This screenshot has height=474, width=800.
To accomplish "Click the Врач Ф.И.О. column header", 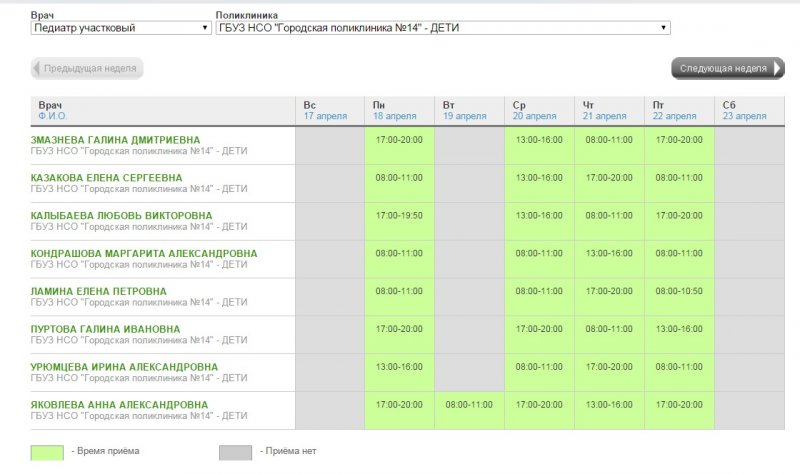I will coord(163,111).
